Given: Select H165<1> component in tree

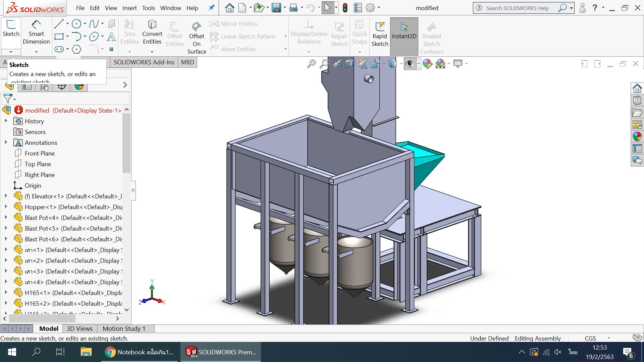Looking at the screenshot, I should [68, 293].
